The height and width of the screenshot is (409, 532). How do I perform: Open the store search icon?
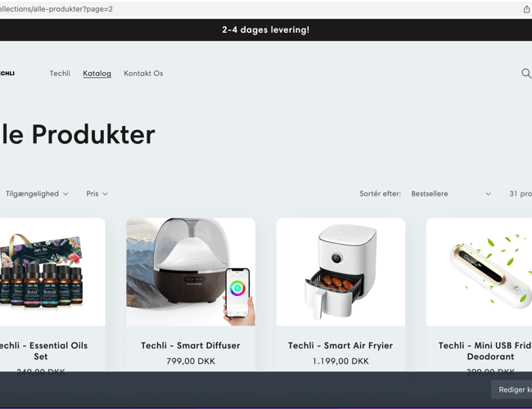point(526,74)
